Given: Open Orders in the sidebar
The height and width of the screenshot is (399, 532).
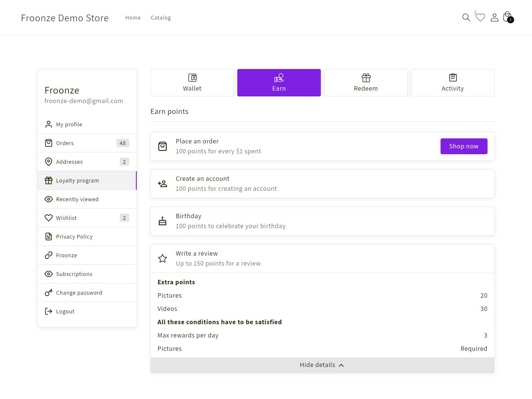Looking at the screenshot, I should pyautogui.click(x=87, y=143).
